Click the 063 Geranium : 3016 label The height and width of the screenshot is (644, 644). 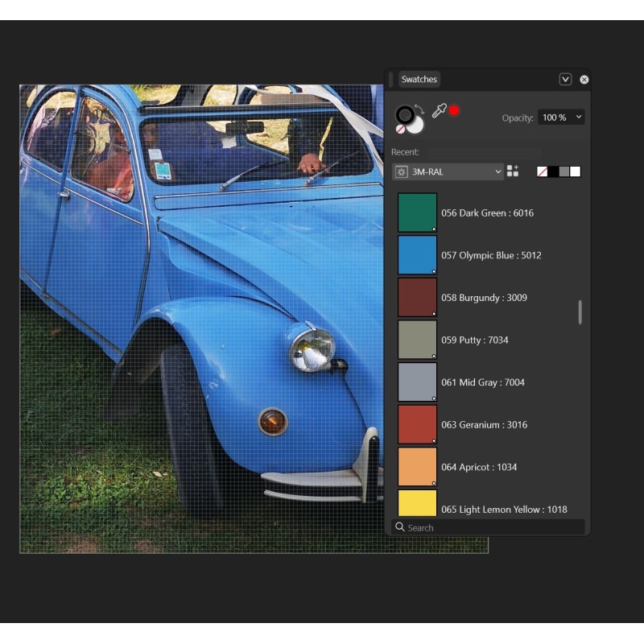pyautogui.click(x=484, y=425)
